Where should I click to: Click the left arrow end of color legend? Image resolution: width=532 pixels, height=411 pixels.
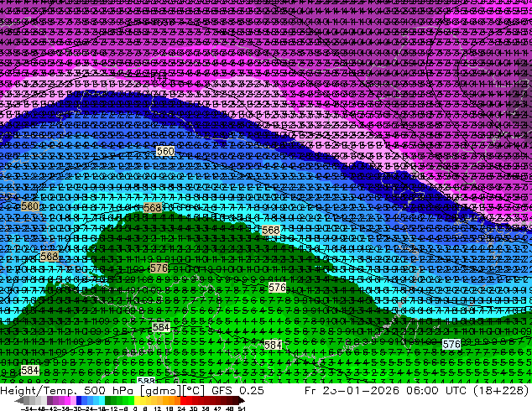point(18,401)
